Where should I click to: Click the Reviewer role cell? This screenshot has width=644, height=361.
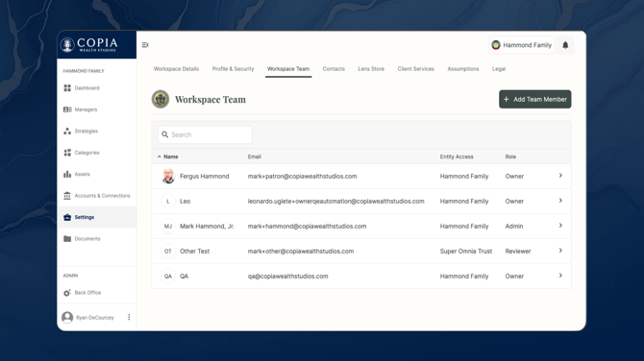[x=518, y=251]
